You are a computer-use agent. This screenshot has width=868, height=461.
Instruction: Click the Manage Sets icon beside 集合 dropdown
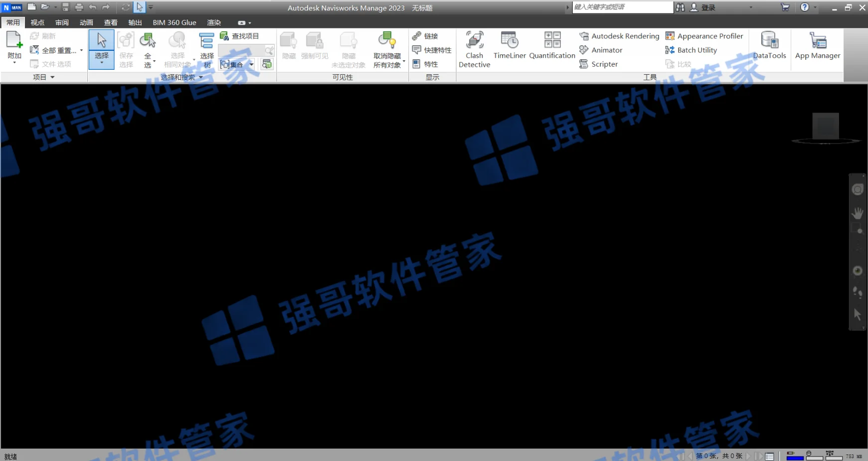click(x=267, y=64)
